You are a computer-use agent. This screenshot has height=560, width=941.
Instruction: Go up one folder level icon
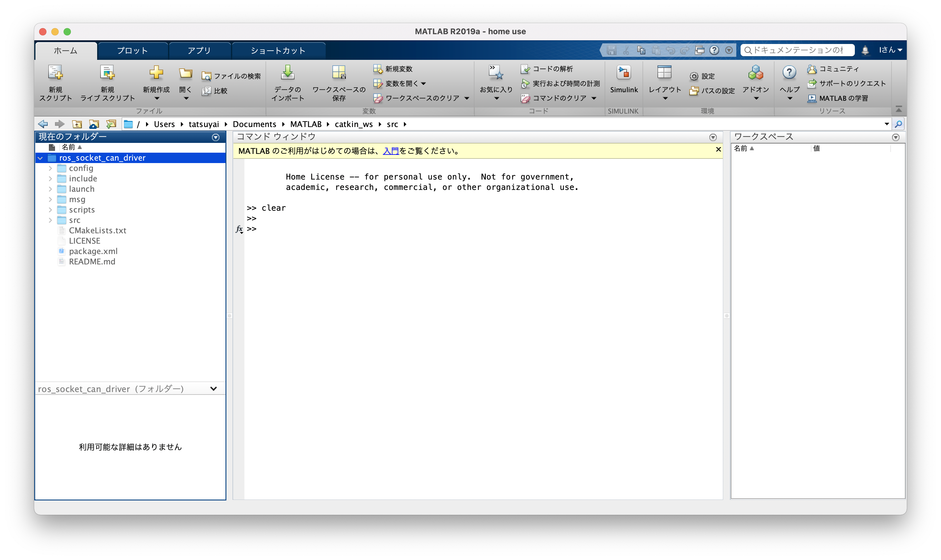click(x=77, y=124)
